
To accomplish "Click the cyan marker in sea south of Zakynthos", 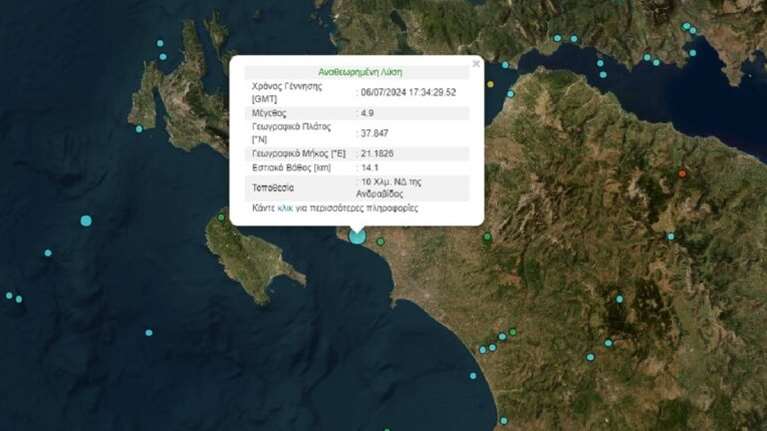I will (149, 333).
